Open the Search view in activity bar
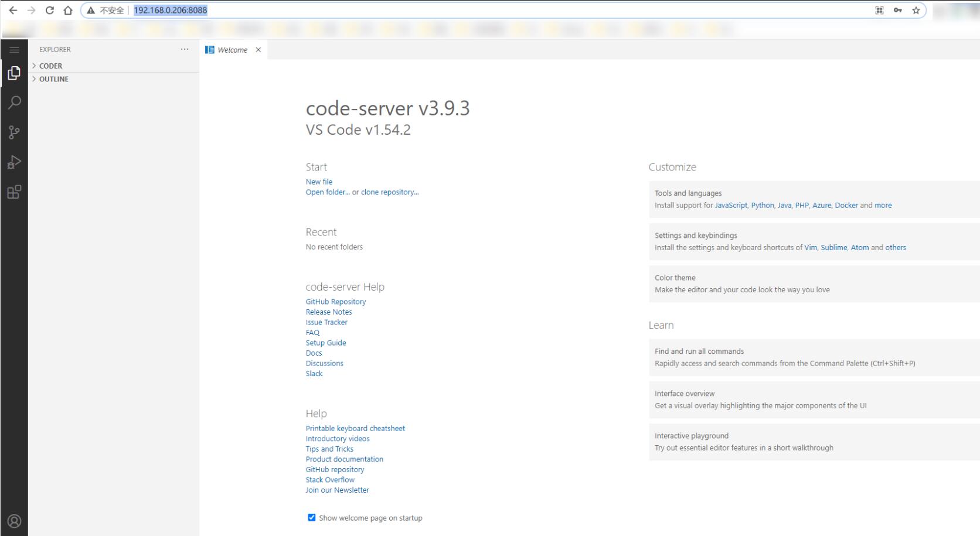980x536 pixels. 14,103
